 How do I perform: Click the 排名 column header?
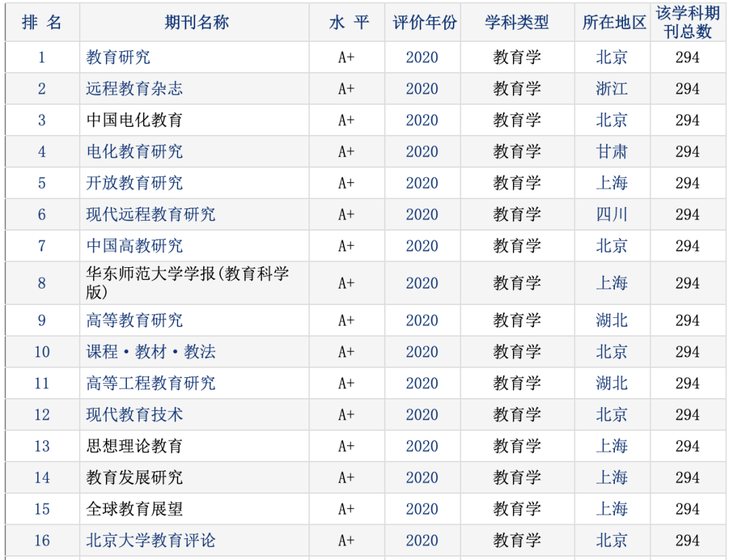point(42,22)
